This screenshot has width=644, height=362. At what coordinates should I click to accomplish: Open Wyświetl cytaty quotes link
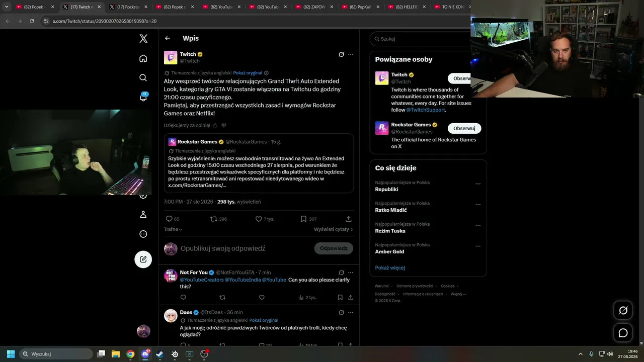tap(334, 229)
